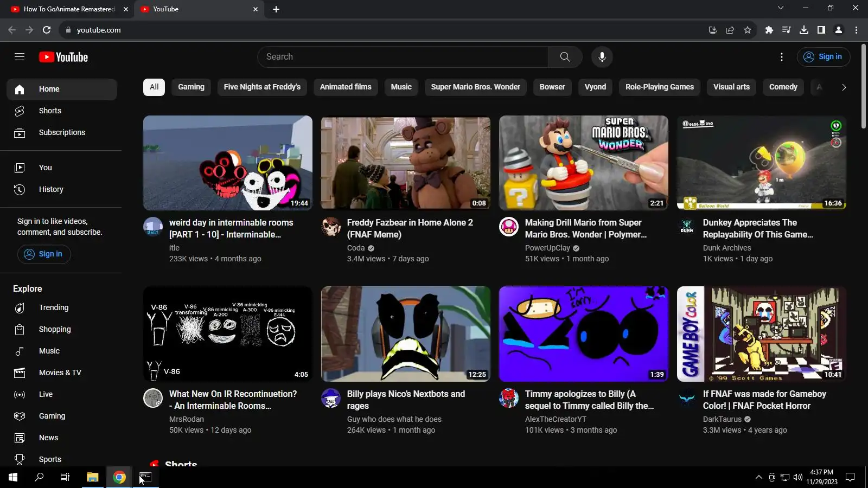Open Windows Start menu
Screen dimensions: 868x488
(x=13, y=477)
